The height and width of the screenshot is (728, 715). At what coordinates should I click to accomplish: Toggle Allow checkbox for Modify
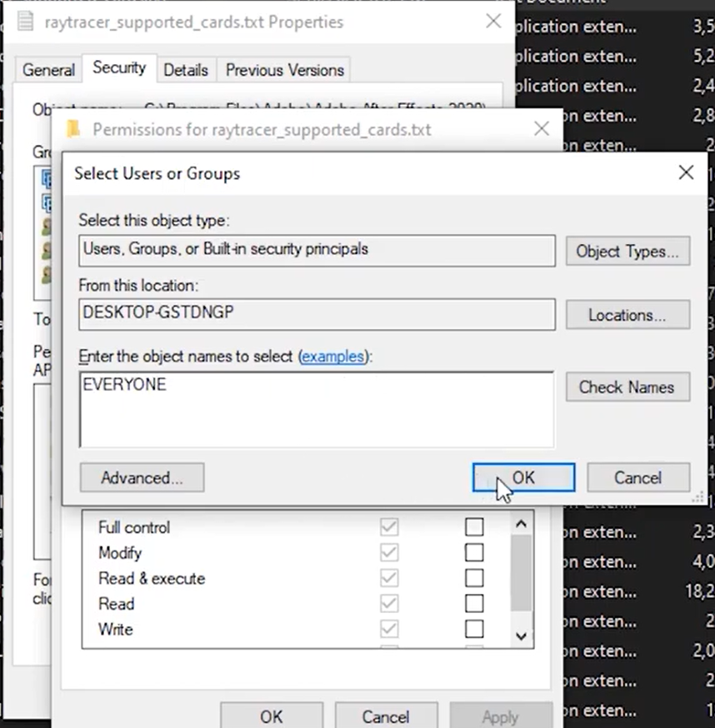[389, 552]
